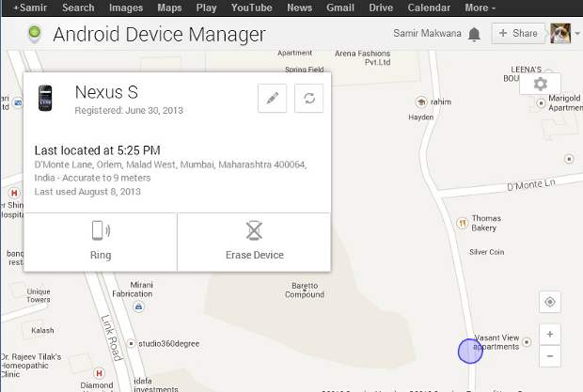
Task: Open +Samir in the Google bar
Action: point(30,8)
